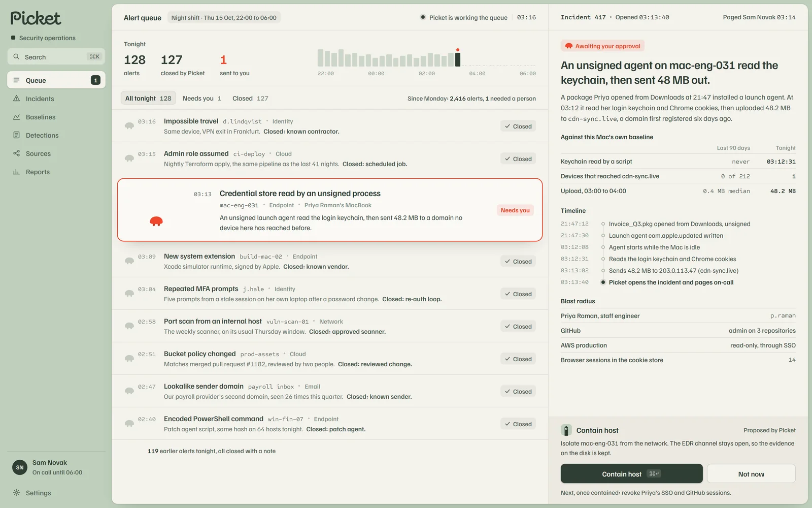Click the Contain host device icon

pos(566,430)
